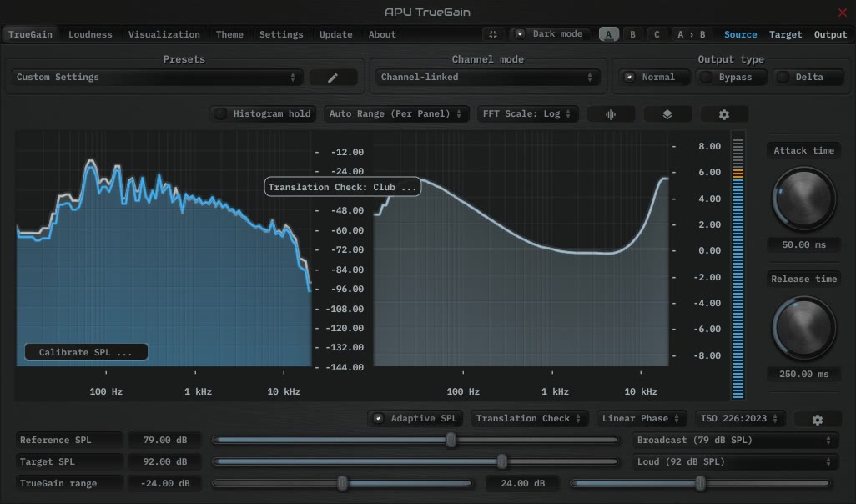Select the Target view
The width and height of the screenshot is (856, 504).
(786, 34)
